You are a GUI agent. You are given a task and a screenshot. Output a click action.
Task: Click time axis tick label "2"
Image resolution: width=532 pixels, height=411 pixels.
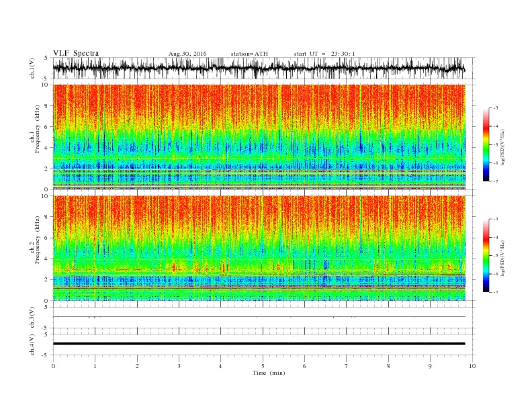(x=137, y=366)
